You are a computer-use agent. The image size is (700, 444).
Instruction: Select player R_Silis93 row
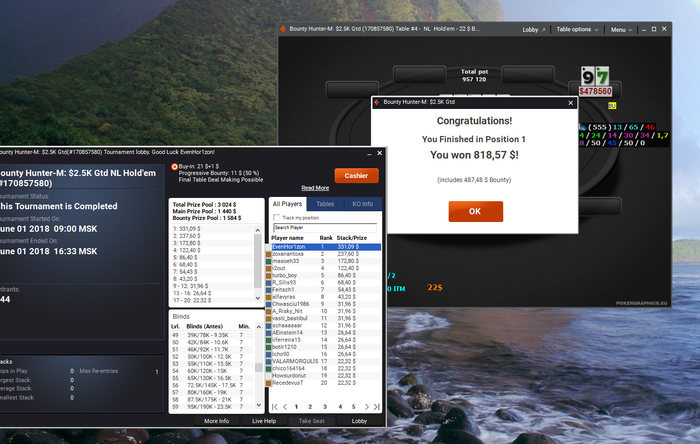pyautogui.click(x=324, y=282)
